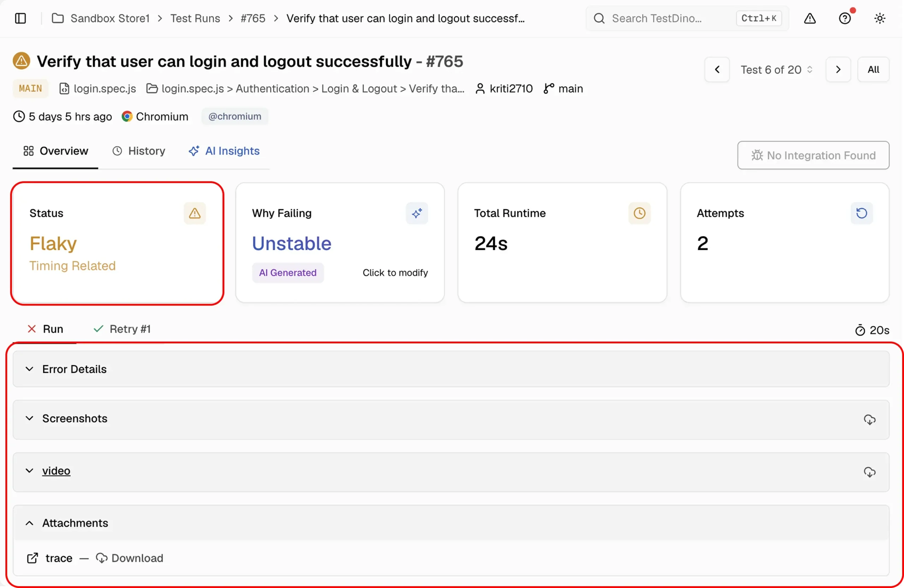This screenshot has width=904, height=588.
Task: Click the Status card warning icon
Action: point(195,213)
